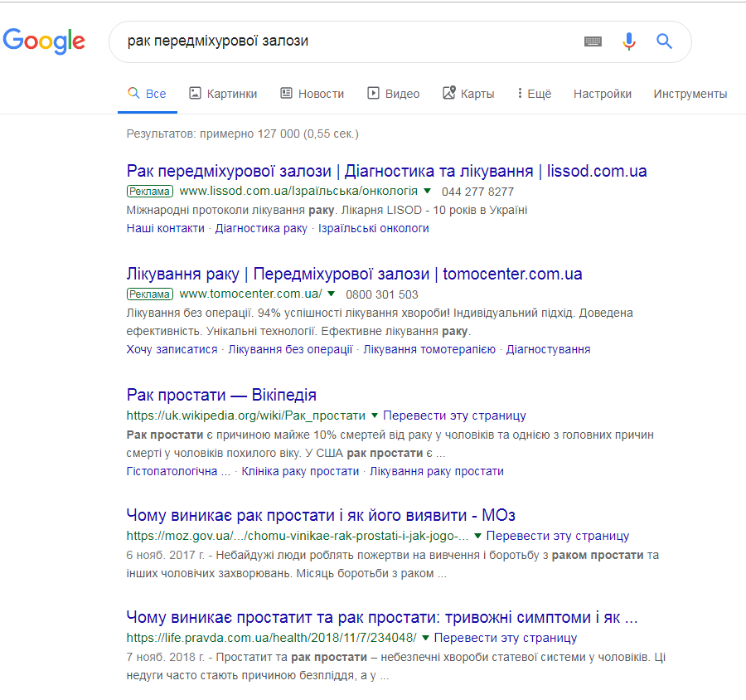Click the phone number 044 277 8277
The image size is (746, 700).
click(x=477, y=192)
